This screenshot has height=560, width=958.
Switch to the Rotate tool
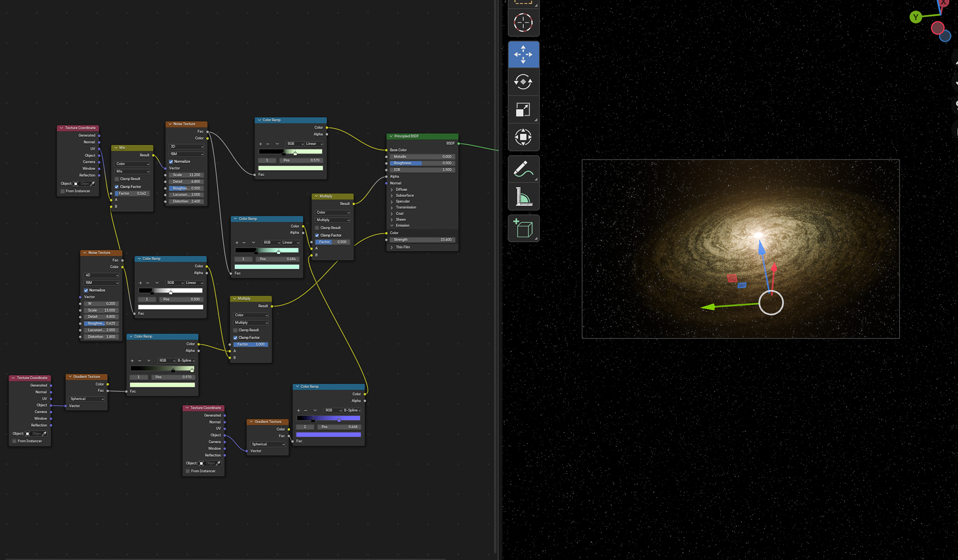[523, 82]
